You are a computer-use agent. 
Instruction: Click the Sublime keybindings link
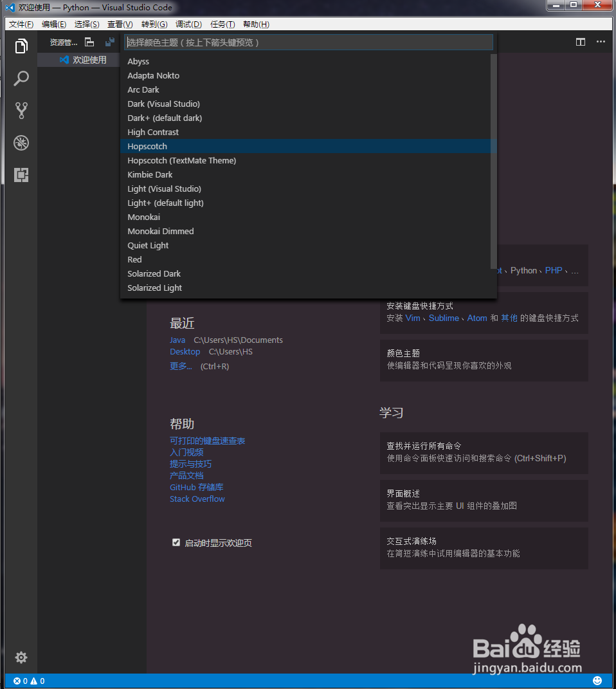pyautogui.click(x=444, y=318)
